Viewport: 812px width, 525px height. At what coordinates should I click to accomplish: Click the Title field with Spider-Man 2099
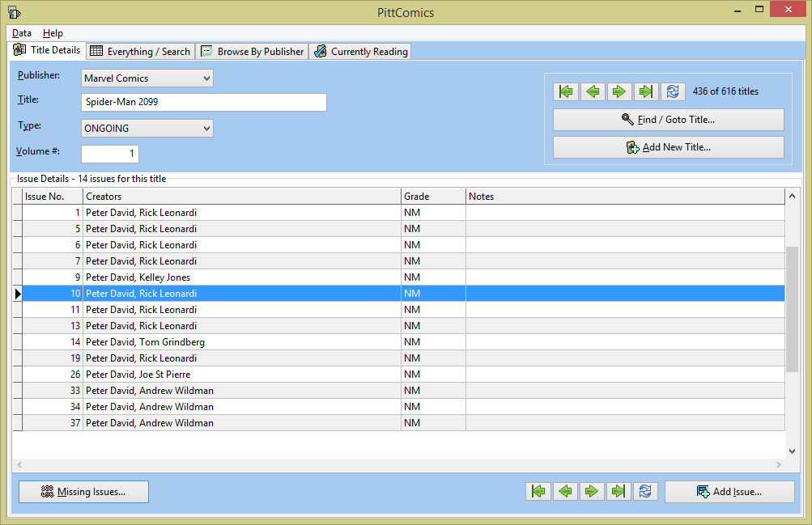pyautogui.click(x=204, y=102)
